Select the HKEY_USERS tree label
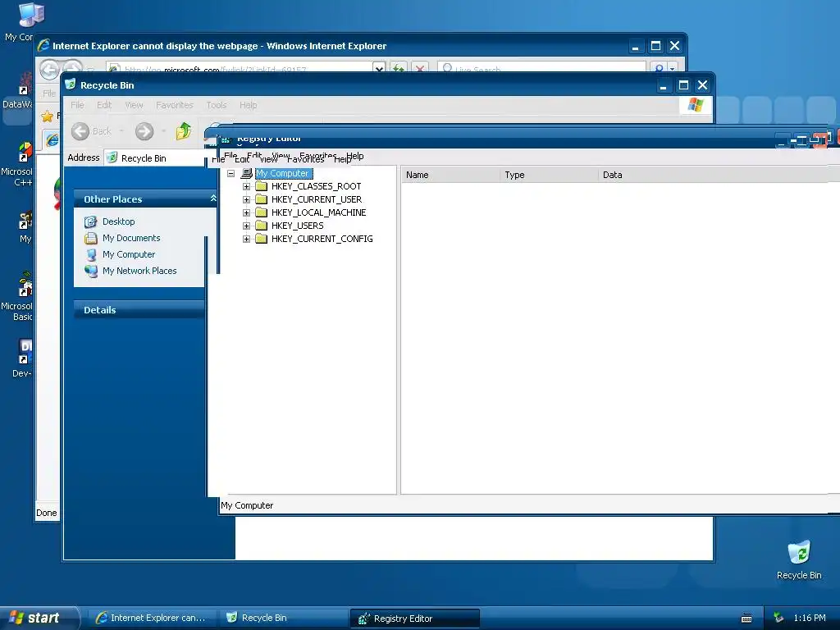 (297, 226)
